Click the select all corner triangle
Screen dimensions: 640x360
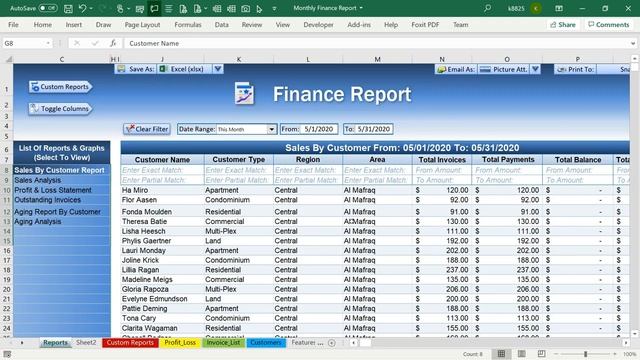[8, 59]
